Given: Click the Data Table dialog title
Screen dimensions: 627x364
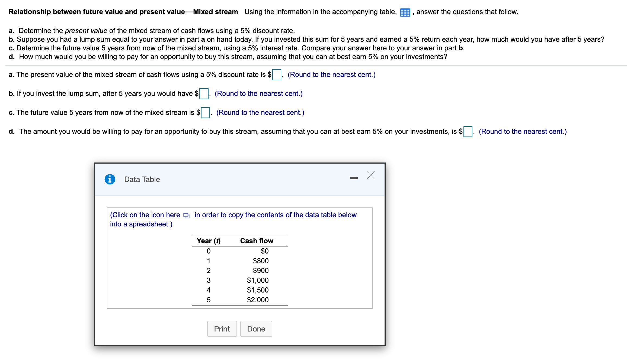Looking at the screenshot, I should point(142,179).
